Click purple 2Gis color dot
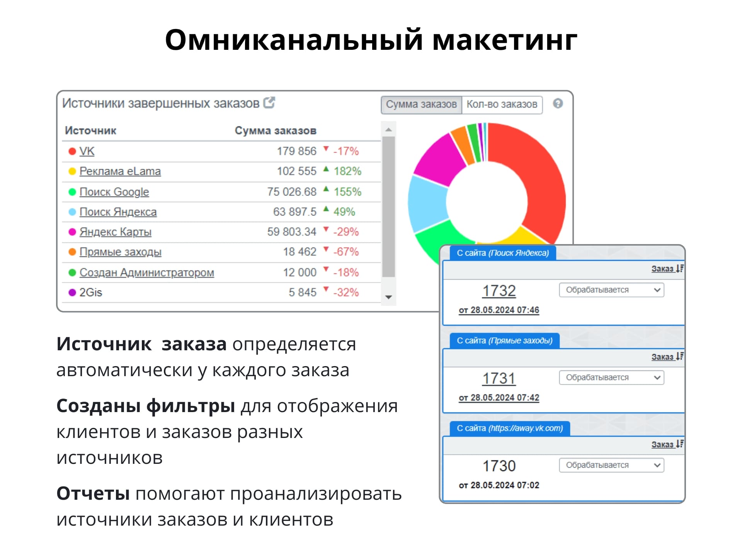The image size is (742, 560). (72, 292)
